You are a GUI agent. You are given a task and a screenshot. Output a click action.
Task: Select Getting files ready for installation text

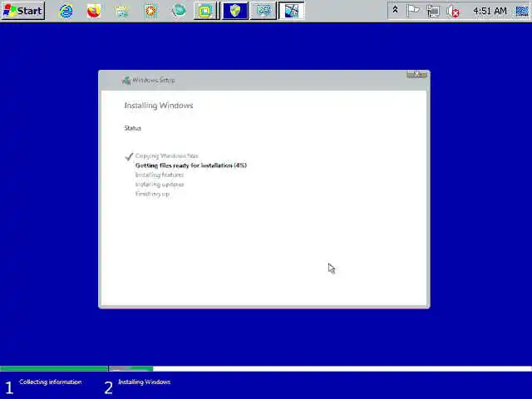point(191,165)
